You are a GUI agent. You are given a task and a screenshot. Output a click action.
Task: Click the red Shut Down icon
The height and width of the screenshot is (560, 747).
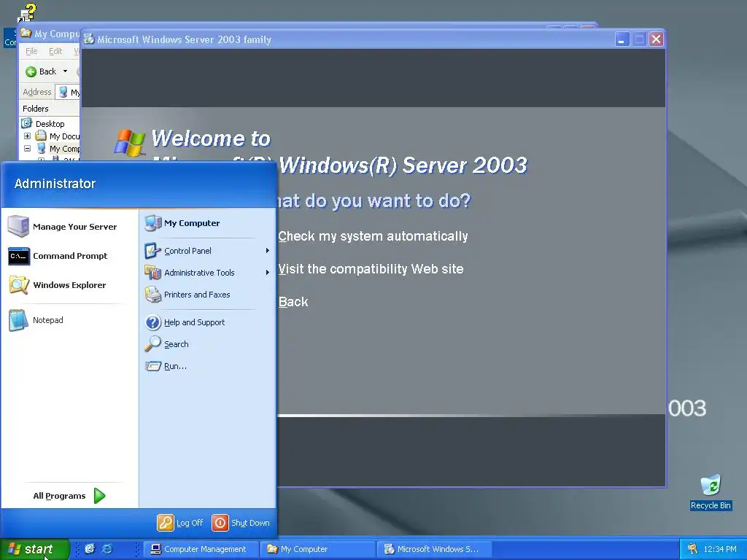[x=220, y=523]
